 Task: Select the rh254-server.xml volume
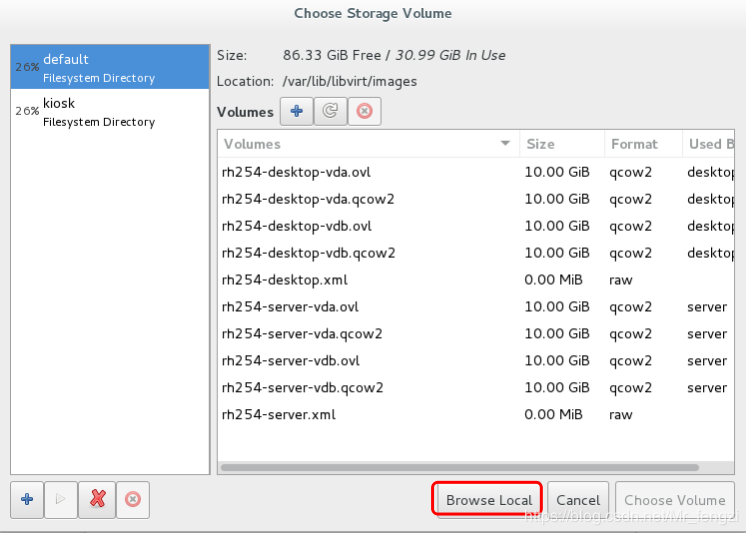coord(279,415)
